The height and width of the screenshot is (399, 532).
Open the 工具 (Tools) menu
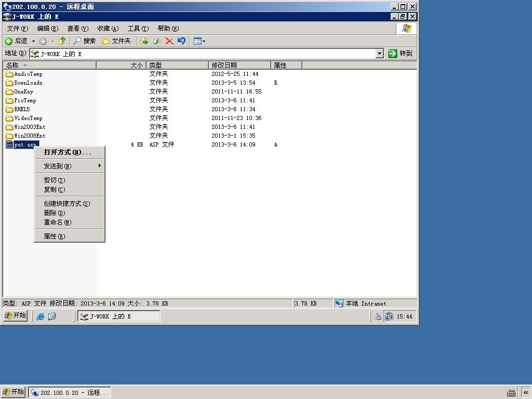pyautogui.click(x=138, y=29)
